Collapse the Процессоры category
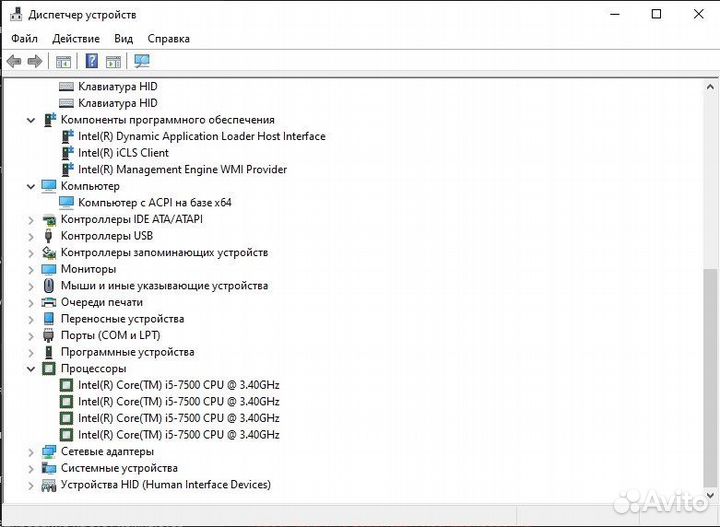 [x=31, y=369]
